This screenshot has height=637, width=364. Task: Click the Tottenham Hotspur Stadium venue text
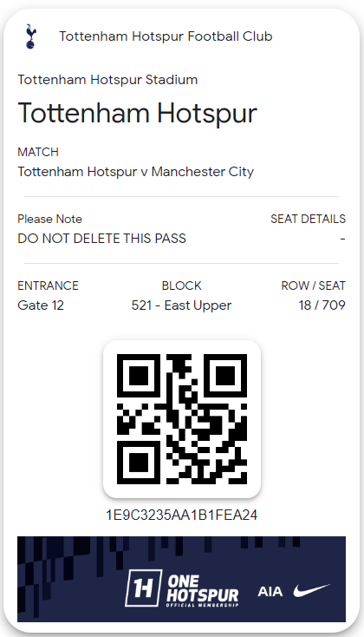pyautogui.click(x=107, y=80)
